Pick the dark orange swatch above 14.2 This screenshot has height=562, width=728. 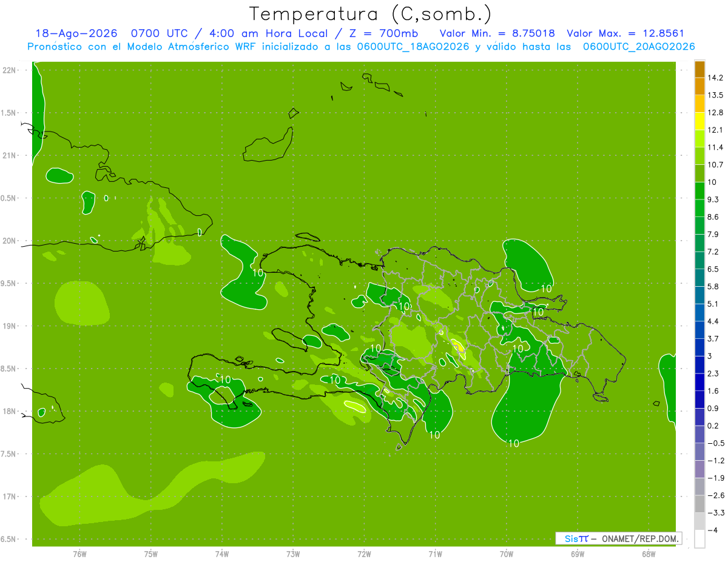pos(699,69)
